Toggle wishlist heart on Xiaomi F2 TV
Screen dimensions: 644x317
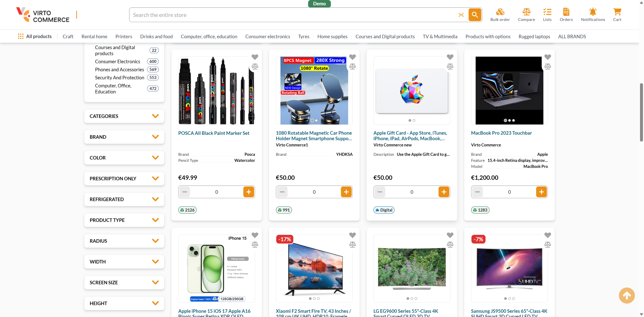[x=352, y=235]
